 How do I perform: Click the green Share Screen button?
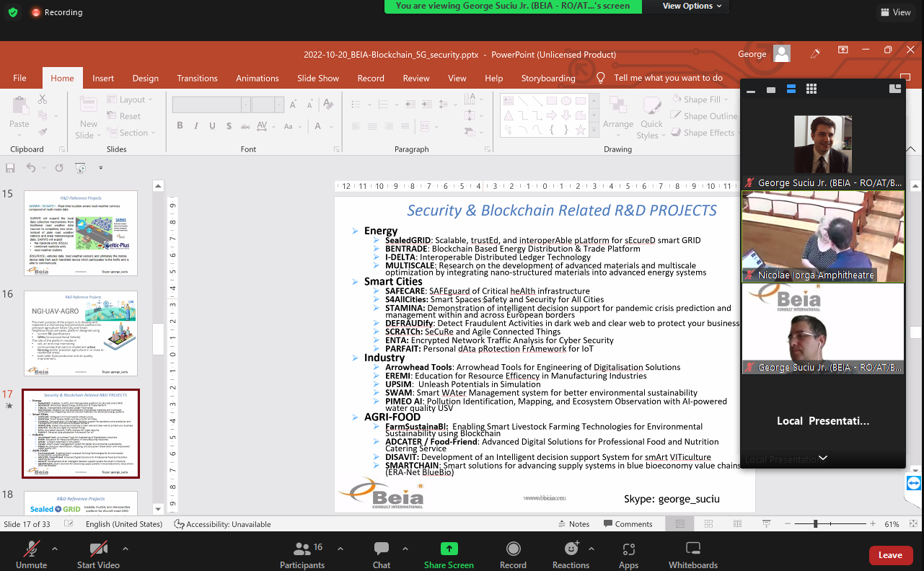coord(449,554)
